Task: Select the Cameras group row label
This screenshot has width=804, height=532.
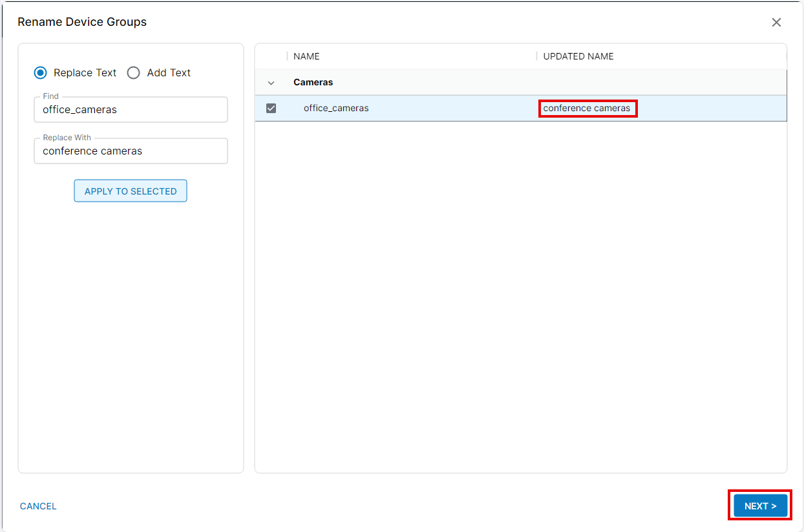Action: click(313, 83)
